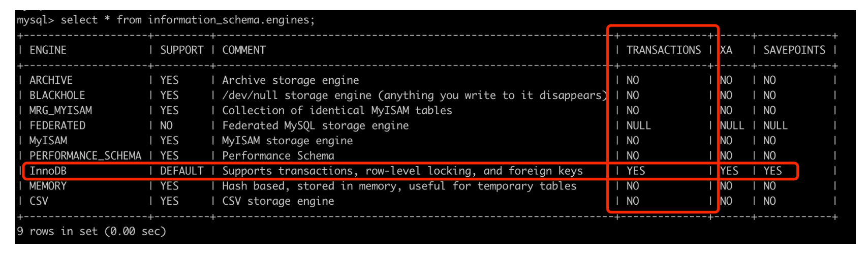This screenshot has width=868, height=255.
Task: Click the PERFORMANCE_SCHEMA engine name
Action: [x=85, y=155]
